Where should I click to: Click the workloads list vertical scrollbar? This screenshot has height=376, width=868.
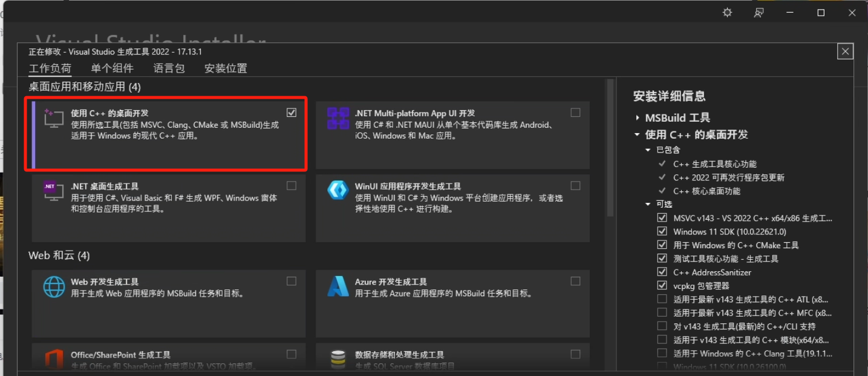click(610, 148)
